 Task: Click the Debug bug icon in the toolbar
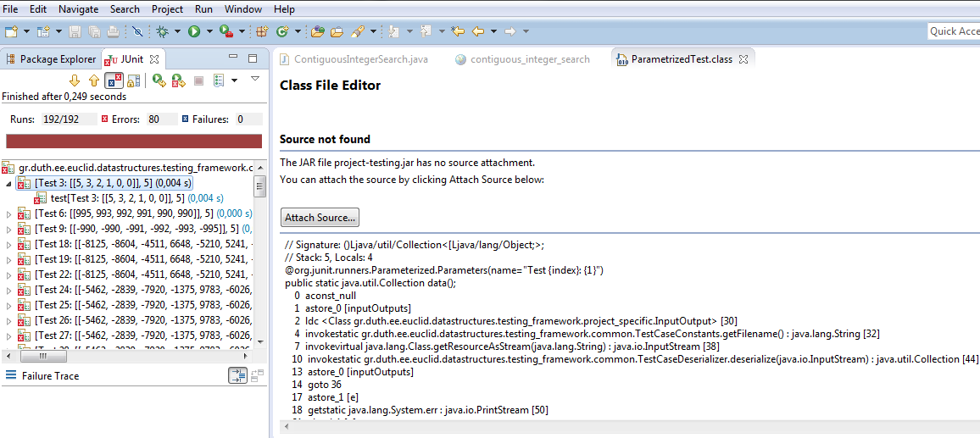[163, 31]
